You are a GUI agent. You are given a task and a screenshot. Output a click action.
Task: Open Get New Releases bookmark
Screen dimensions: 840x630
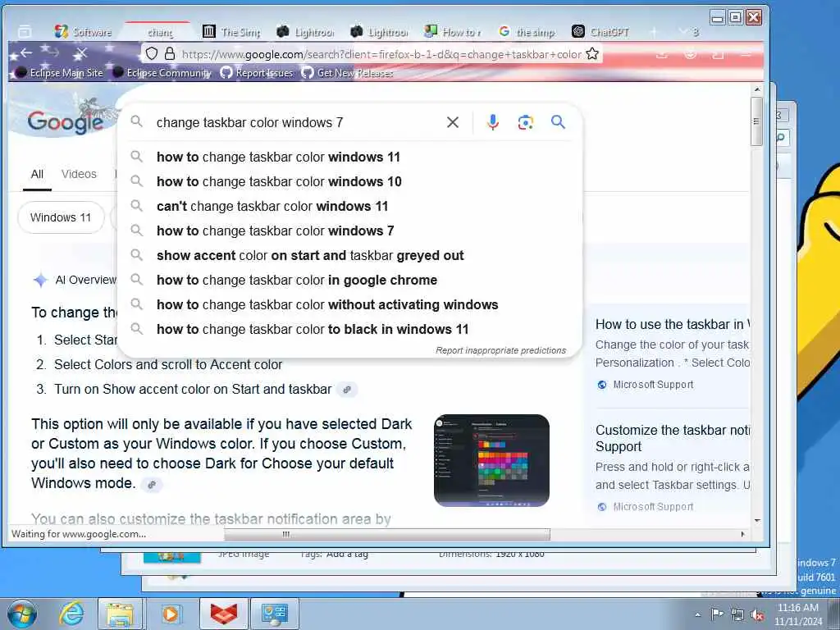[348, 72]
